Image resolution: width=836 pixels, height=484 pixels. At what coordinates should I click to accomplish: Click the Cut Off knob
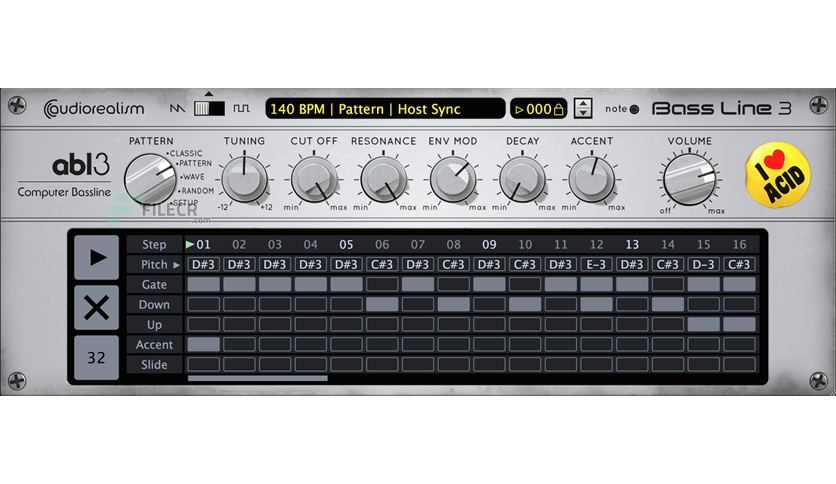pos(314,179)
